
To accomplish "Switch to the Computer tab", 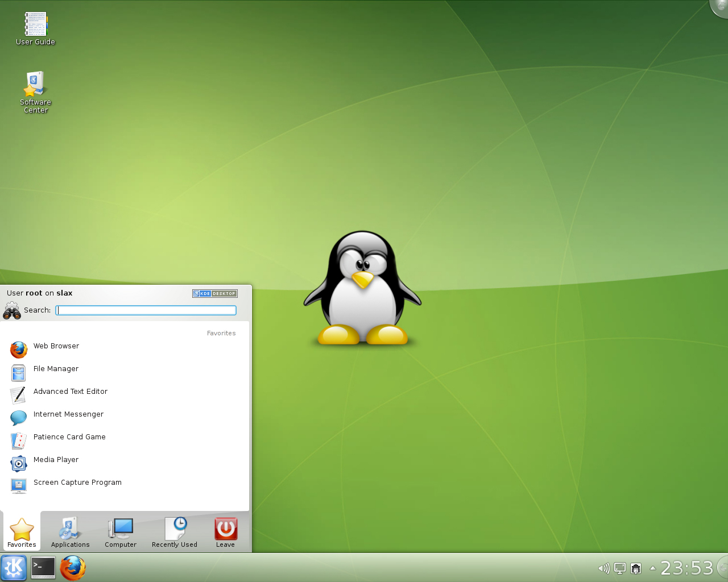I will click(121, 533).
